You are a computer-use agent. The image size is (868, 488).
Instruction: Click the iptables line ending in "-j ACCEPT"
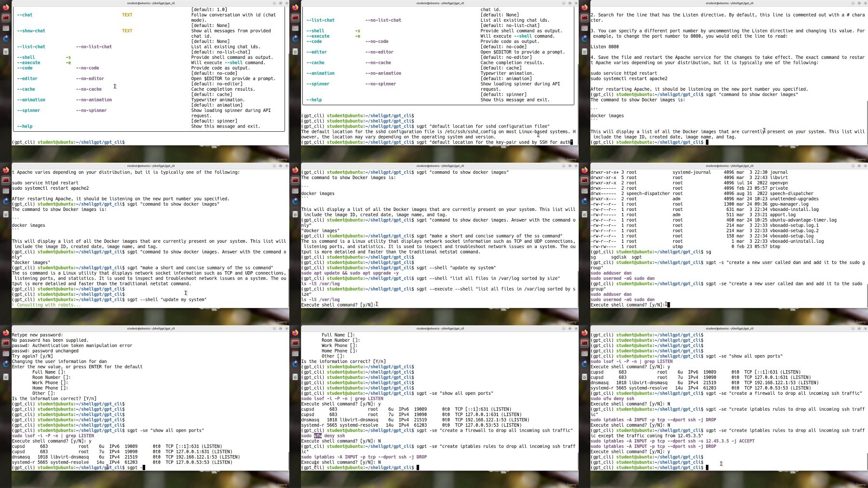tap(673, 441)
